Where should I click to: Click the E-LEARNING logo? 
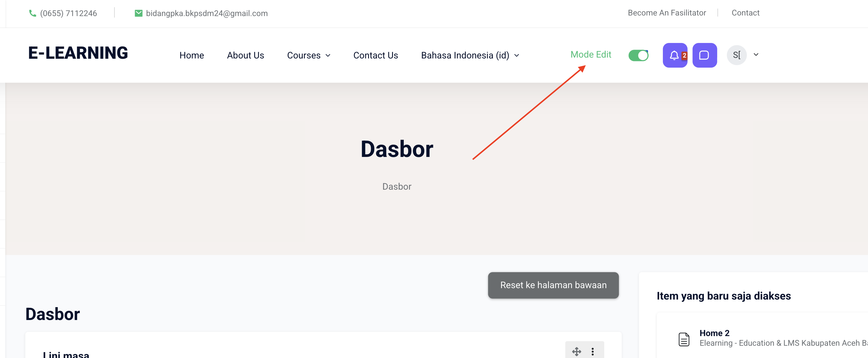[x=78, y=53]
